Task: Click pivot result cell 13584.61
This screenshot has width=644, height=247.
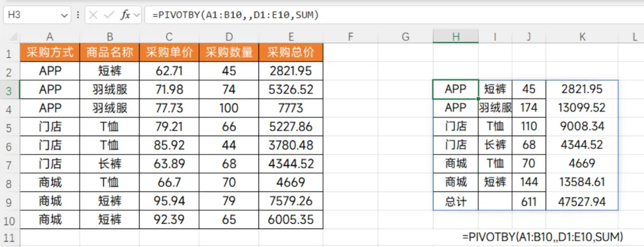Action: pos(582,183)
